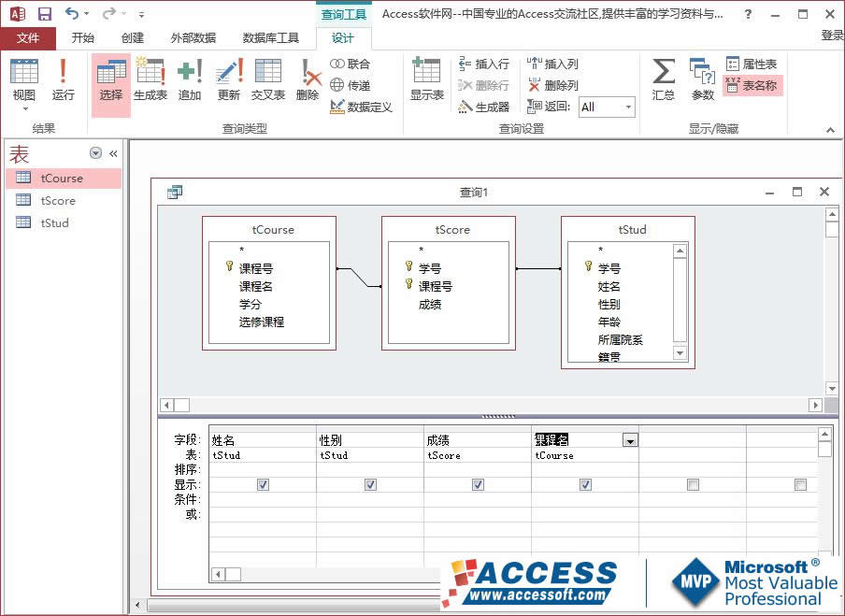Click 插入行 insert rows

point(484,64)
